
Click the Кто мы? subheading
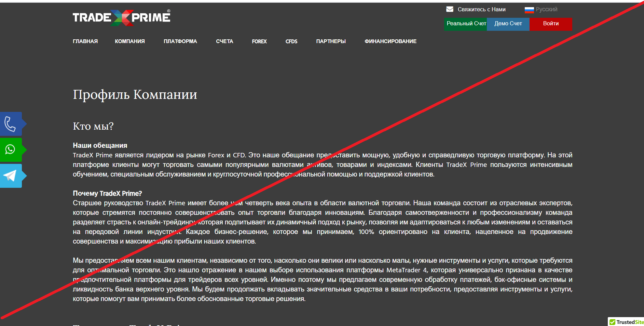click(93, 126)
